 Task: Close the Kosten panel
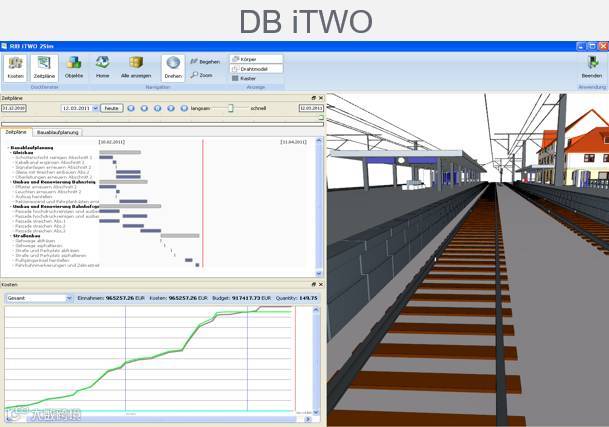click(x=321, y=284)
